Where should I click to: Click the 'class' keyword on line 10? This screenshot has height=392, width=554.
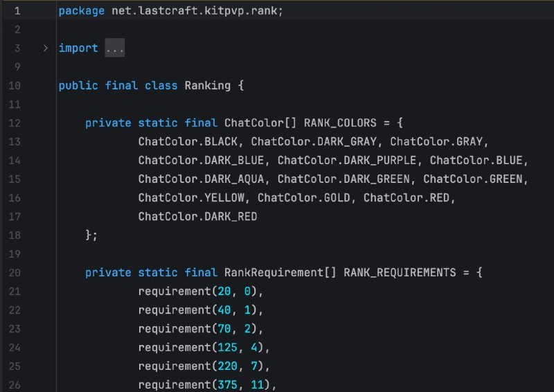[161, 86]
